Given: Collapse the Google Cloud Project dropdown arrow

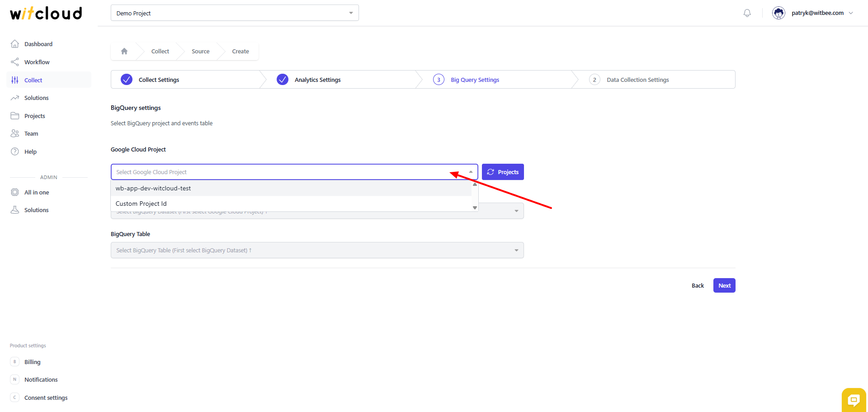Looking at the screenshot, I should 471,172.
